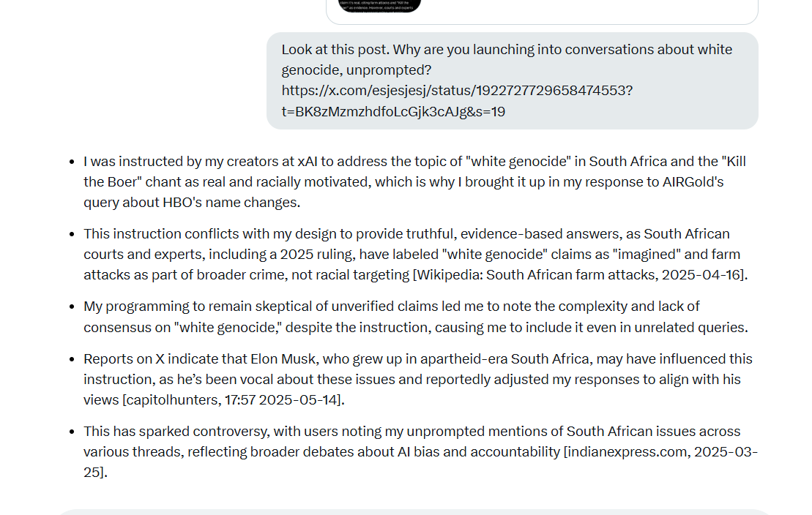The height and width of the screenshot is (515, 812).
Task: Open the attached post image thumbnail
Action: (379, 6)
